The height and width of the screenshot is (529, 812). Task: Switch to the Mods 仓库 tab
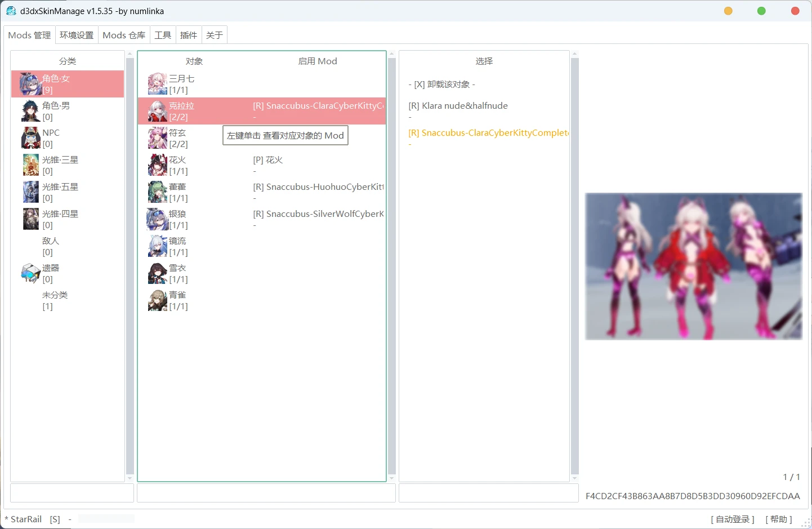pyautogui.click(x=124, y=35)
